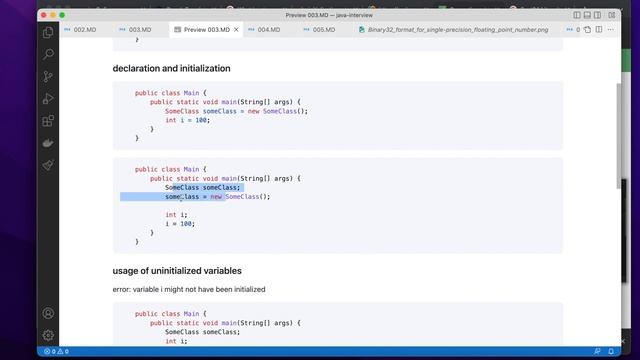
Task: Click the 'int i;' line in the second code block
Action: coord(176,215)
